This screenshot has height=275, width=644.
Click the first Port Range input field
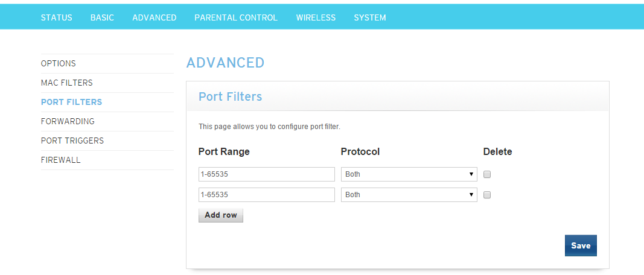(x=266, y=174)
